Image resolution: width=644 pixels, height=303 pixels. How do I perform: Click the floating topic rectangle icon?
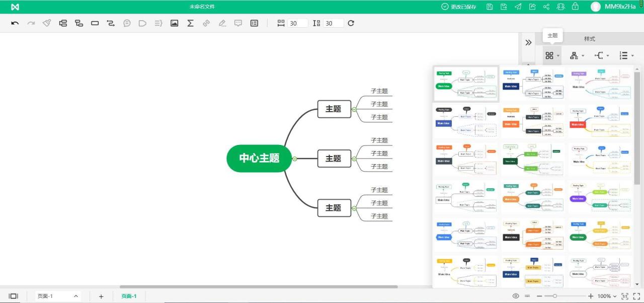[x=95, y=23]
